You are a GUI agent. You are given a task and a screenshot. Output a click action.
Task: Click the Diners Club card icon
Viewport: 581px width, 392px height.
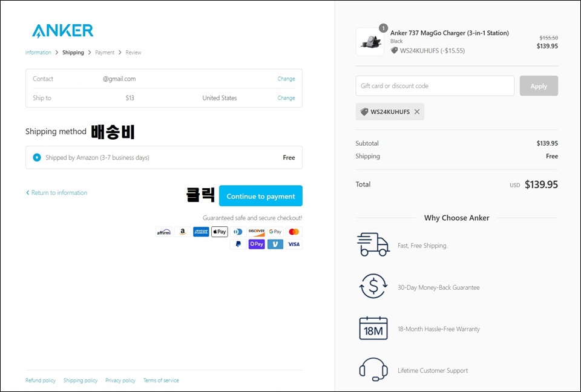tap(238, 232)
